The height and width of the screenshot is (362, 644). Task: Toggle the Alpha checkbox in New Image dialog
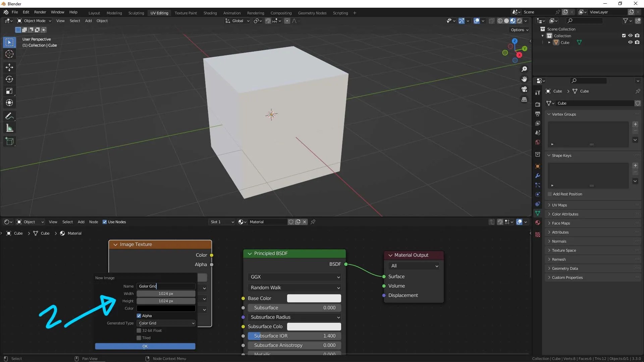point(139,315)
